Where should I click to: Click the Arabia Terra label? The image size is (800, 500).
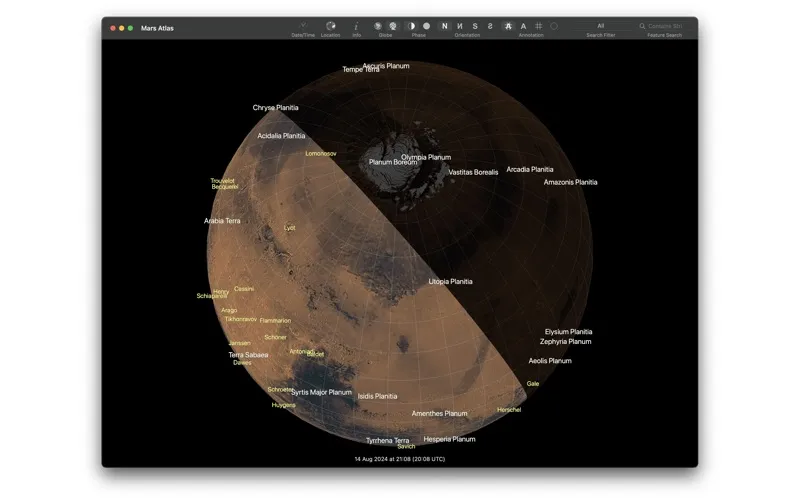tap(222, 221)
